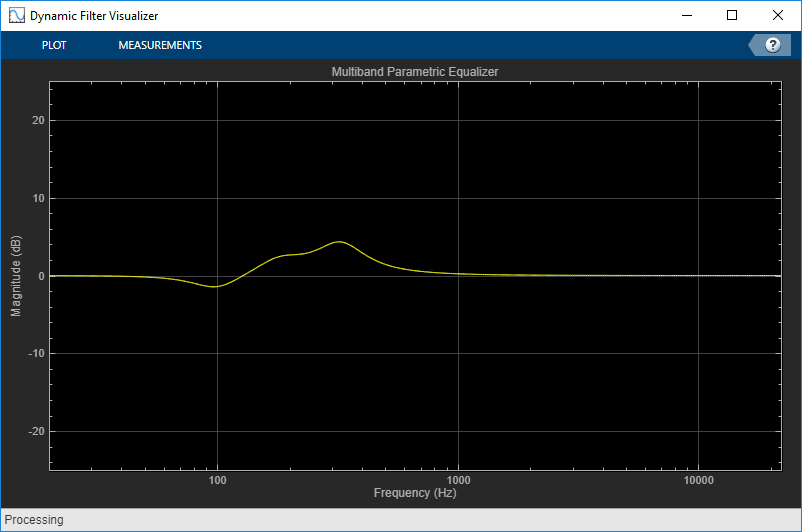Click the 100 Hz x-axis tick label
802x532 pixels.
pos(217,480)
